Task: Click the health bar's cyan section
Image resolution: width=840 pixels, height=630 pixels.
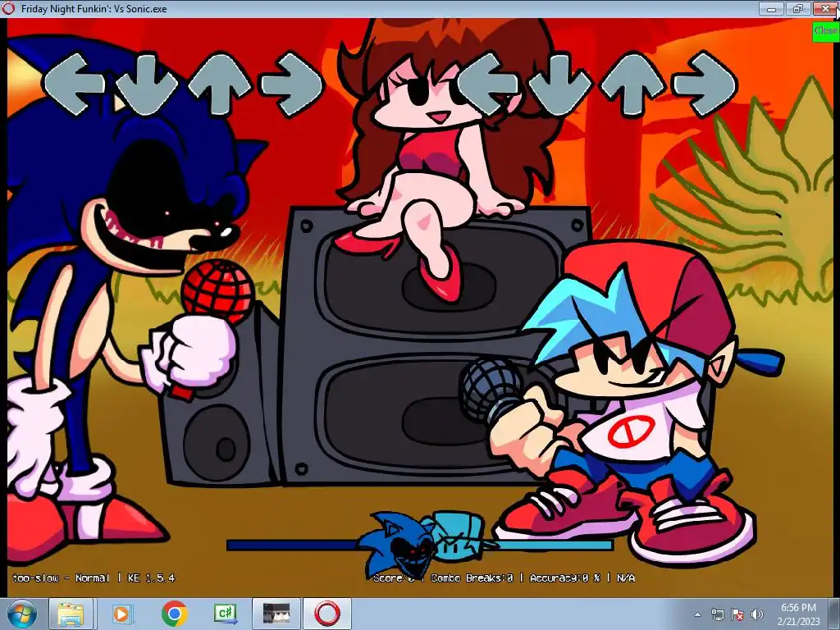Action: point(553,546)
